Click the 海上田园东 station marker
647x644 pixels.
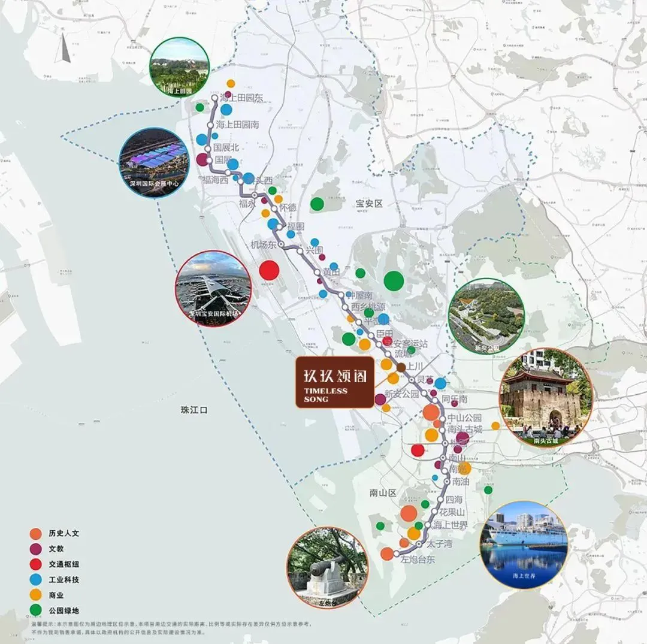click(215, 98)
